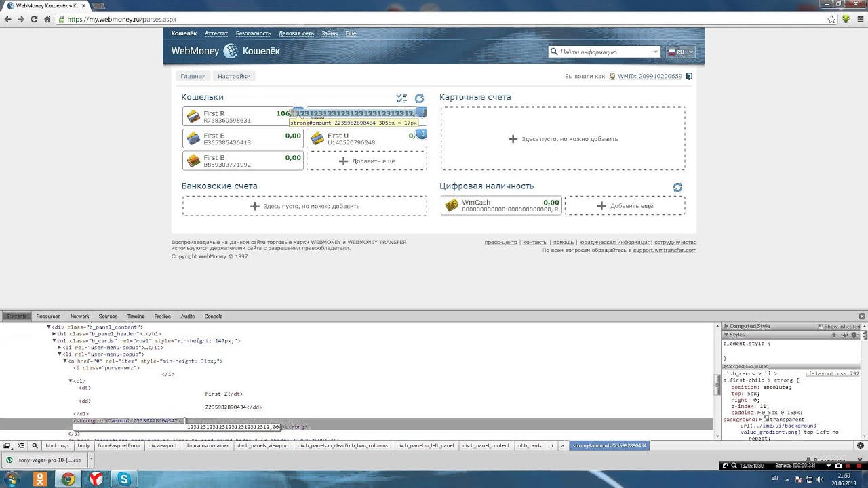868x488 pixels.
Task: Add a card under Карточные счета
Action: click(563, 139)
